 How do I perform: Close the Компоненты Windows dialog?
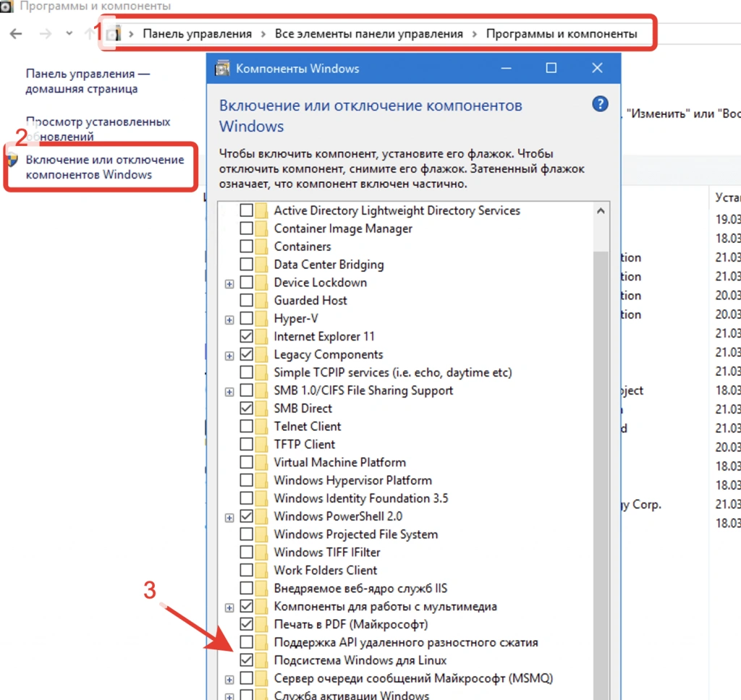coord(597,68)
